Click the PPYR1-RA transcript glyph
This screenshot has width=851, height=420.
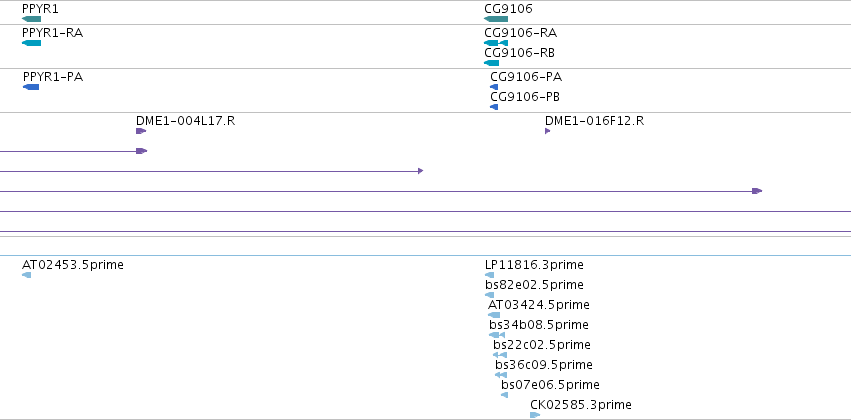31,43
